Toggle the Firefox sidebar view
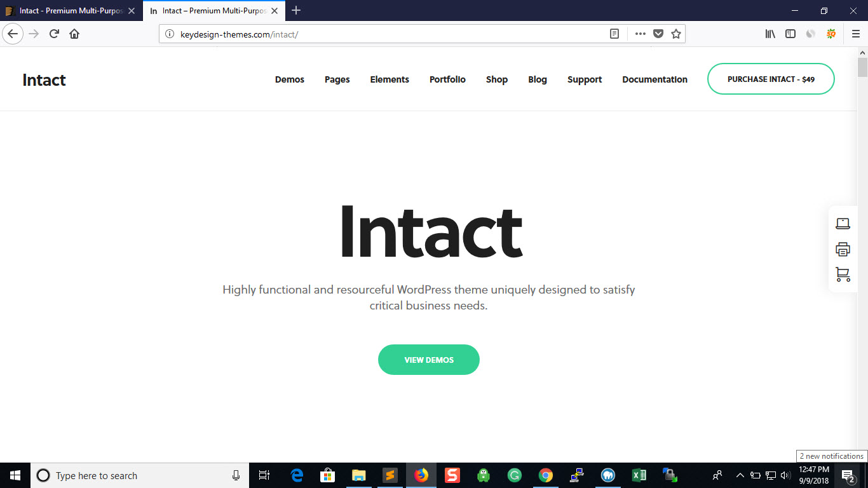 click(790, 34)
